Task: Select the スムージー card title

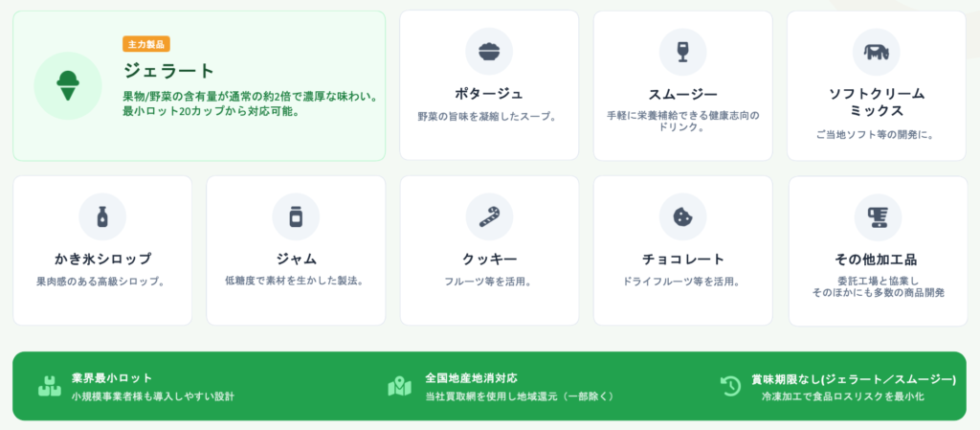Action: pos(682,93)
